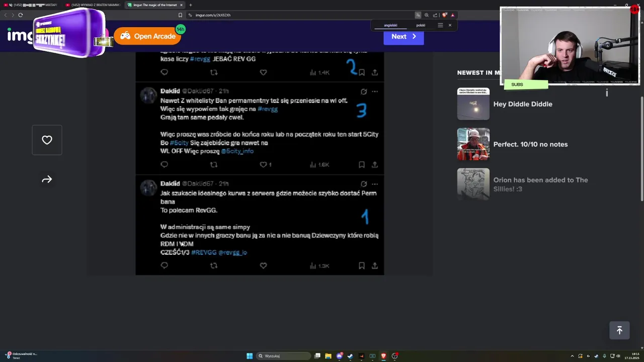Open more options on the 'Jak szukacie' tweet
Image resolution: width=644 pixels, height=362 pixels.
[374, 184]
